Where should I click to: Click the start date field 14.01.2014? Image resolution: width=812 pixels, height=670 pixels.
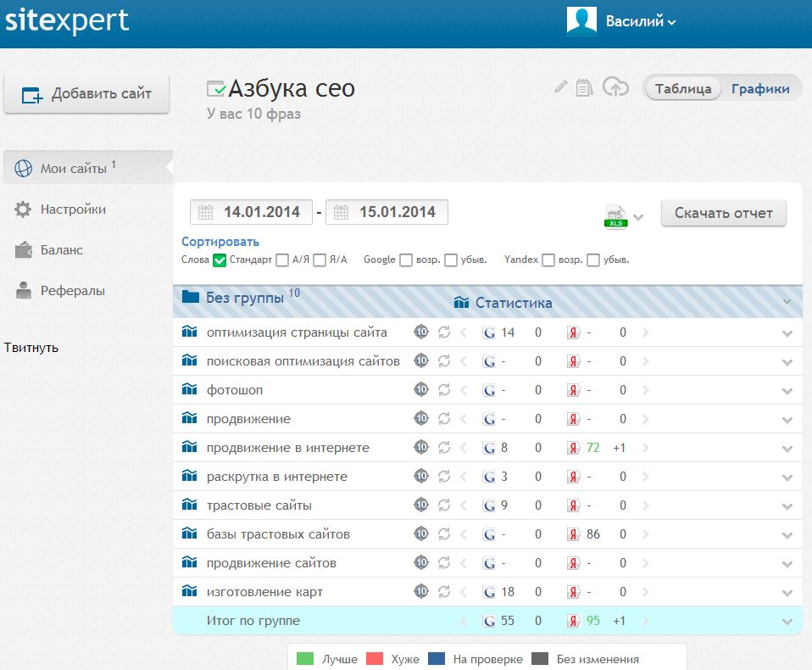[251, 212]
